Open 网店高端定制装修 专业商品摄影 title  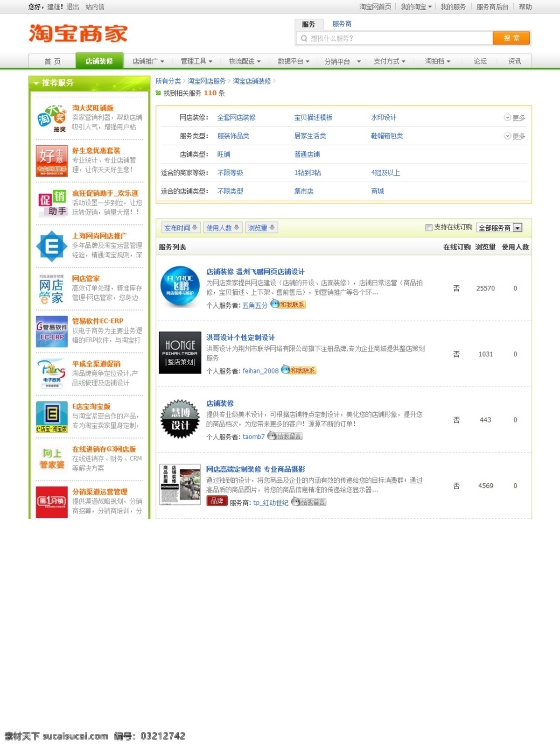pyautogui.click(x=255, y=469)
